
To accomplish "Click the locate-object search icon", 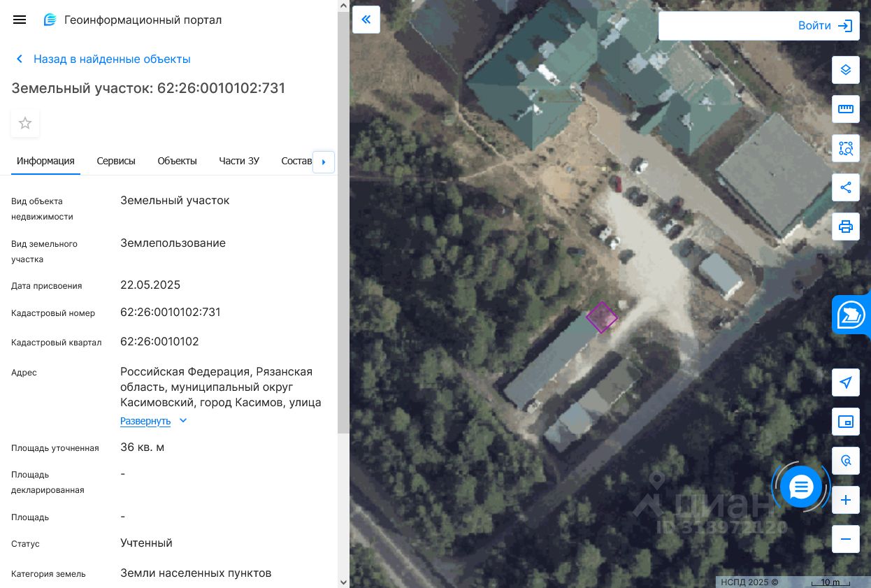I will 846,461.
